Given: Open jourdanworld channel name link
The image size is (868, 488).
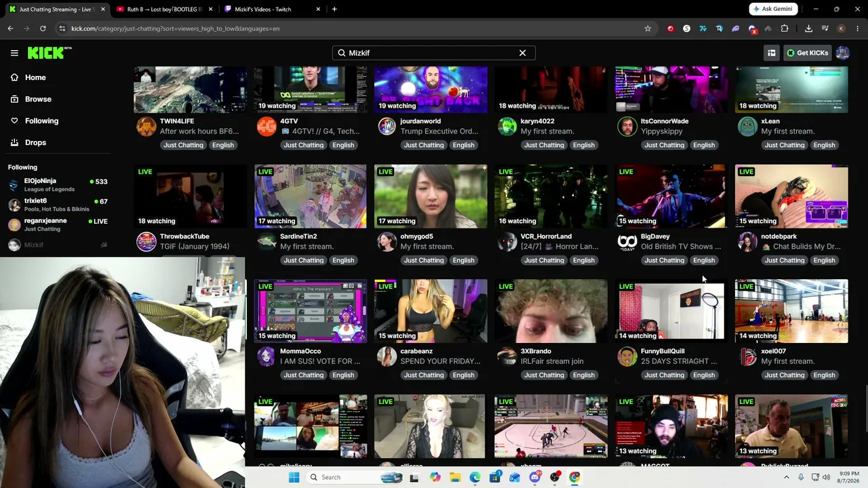Looking at the screenshot, I should point(420,121).
